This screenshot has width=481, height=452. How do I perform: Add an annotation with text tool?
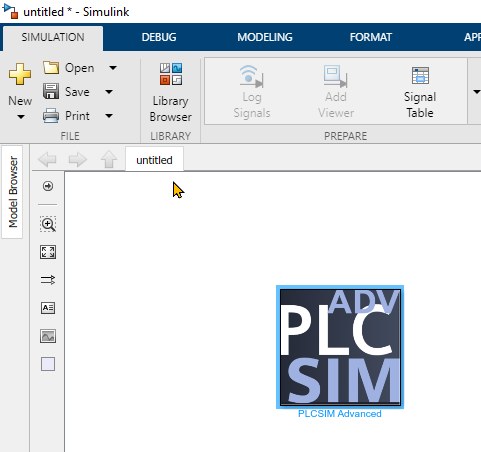pyautogui.click(x=48, y=308)
